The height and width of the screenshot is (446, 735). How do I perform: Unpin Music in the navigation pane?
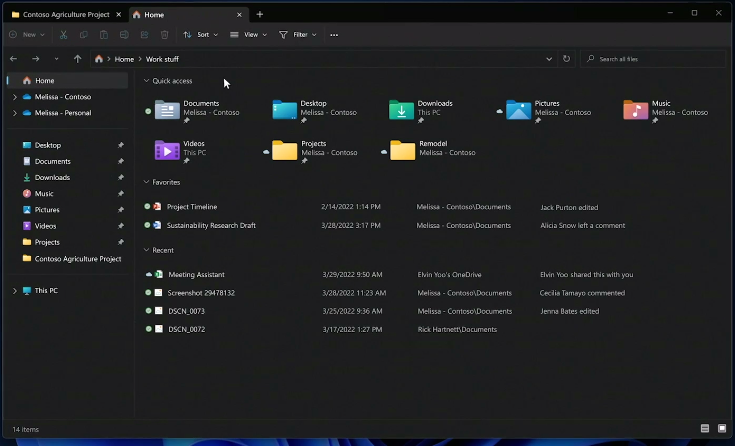coord(120,194)
